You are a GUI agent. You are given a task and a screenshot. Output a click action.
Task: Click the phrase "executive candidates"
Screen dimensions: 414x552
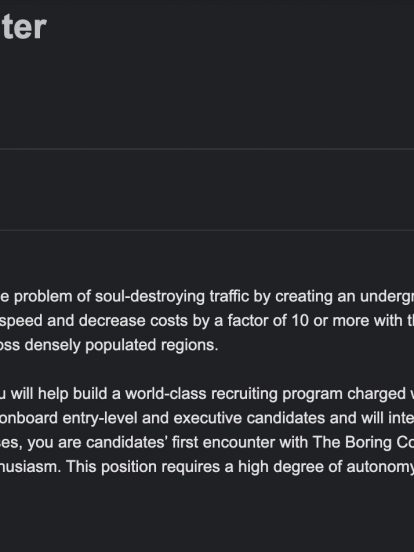[250, 418]
